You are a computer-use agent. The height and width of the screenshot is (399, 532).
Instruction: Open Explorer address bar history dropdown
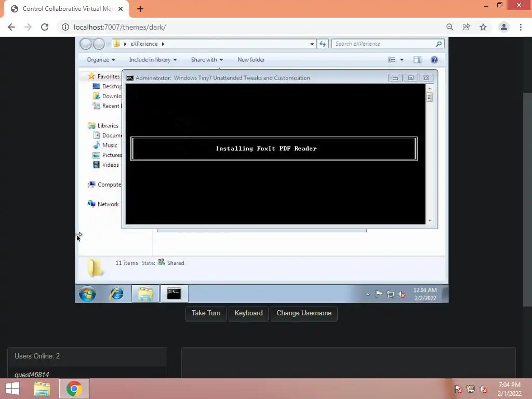312,44
